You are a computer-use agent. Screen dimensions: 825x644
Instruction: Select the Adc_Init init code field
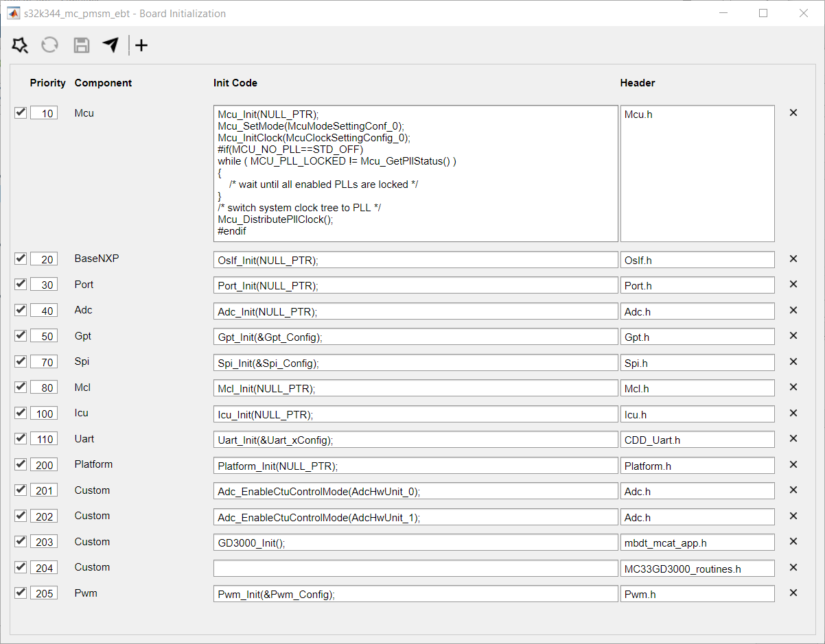[x=415, y=311]
